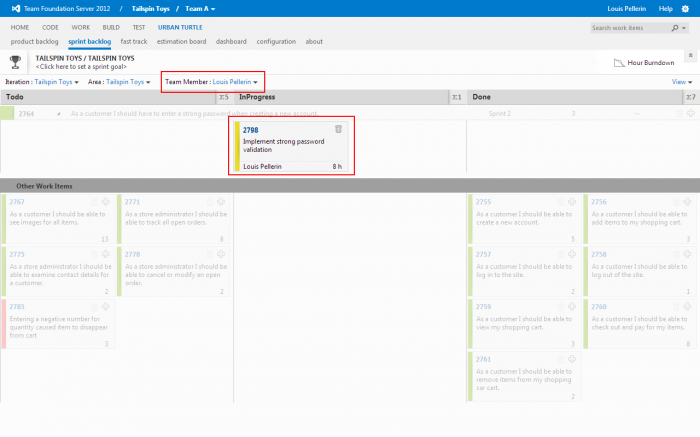The image size is (700, 437).
Task: Go to the CODE hub
Action: pos(50,27)
